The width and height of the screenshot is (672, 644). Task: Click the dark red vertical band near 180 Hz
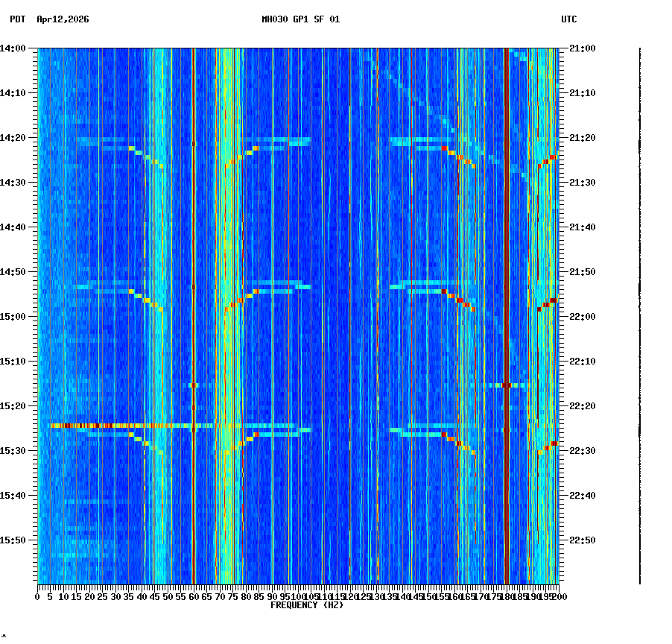pos(507,298)
